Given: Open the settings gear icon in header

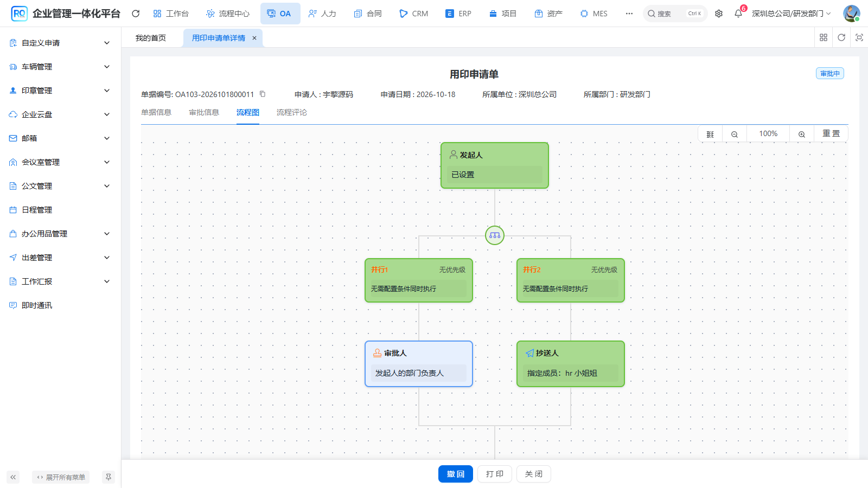Looking at the screenshot, I should tap(719, 14).
